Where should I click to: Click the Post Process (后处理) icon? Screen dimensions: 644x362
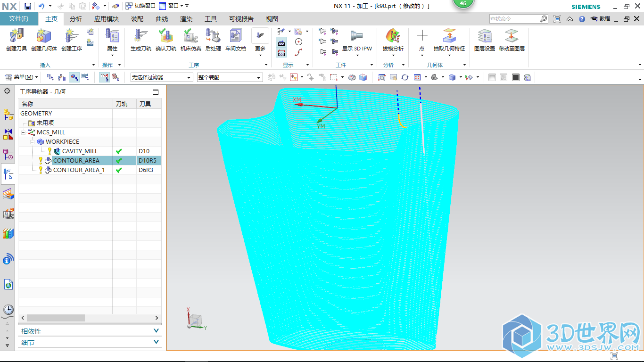tap(213, 36)
